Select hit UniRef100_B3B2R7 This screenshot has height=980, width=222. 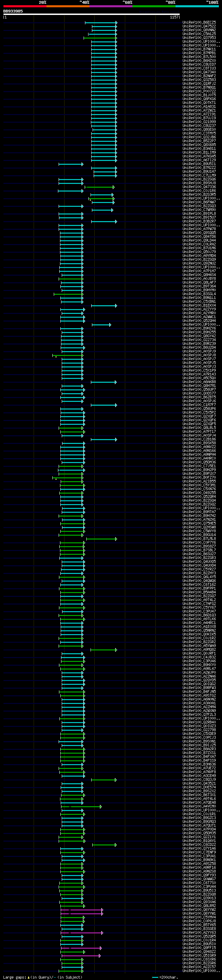pyautogui.click(x=199, y=221)
